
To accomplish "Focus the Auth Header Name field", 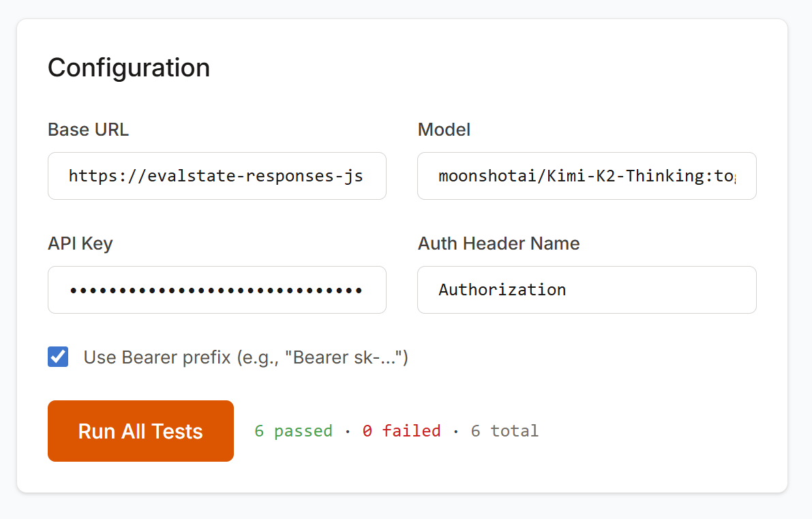I will point(586,290).
